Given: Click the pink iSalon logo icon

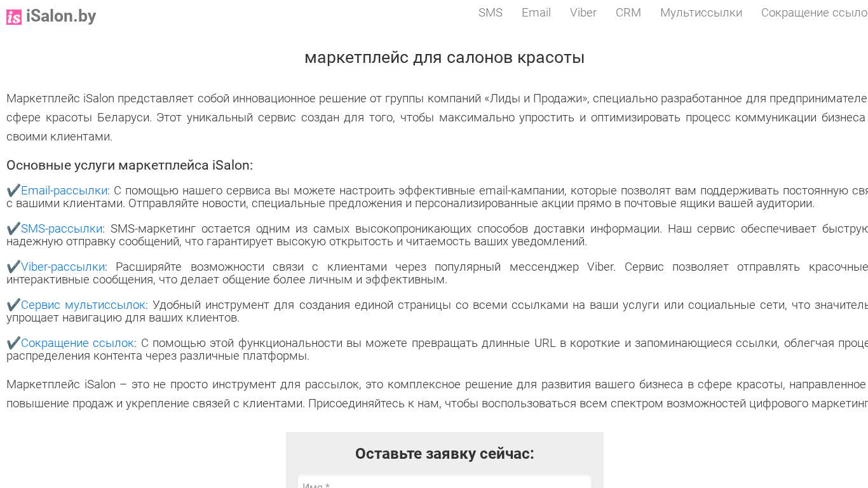Looking at the screenshot, I should click(14, 17).
